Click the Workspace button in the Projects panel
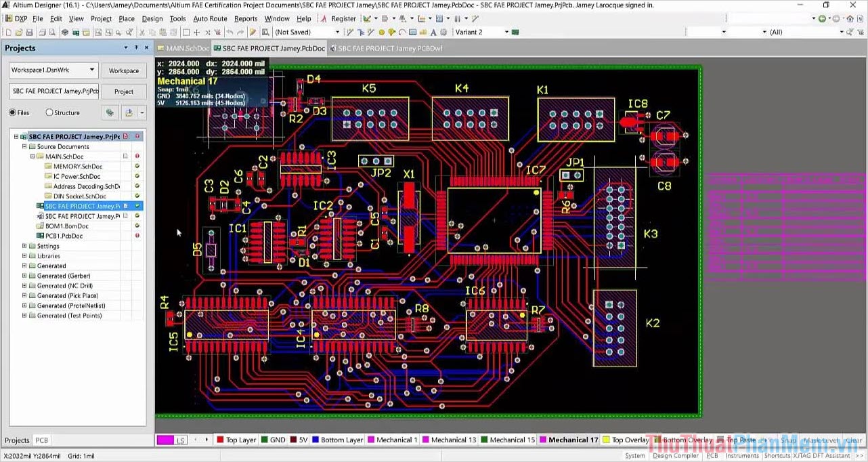Screen dimensions: 868x462 point(124,70)
